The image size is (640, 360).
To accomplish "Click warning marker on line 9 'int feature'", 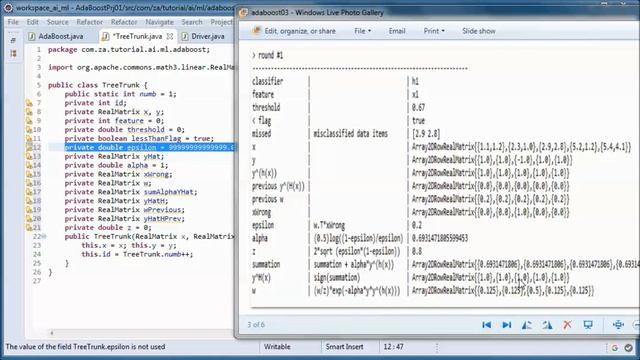I will 29,121.
